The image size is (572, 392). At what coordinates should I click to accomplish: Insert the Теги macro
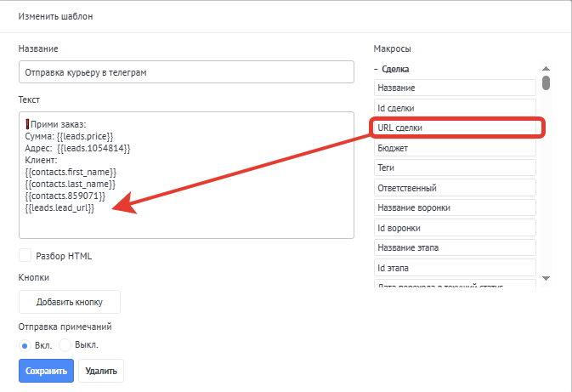(x=455, y=168)
